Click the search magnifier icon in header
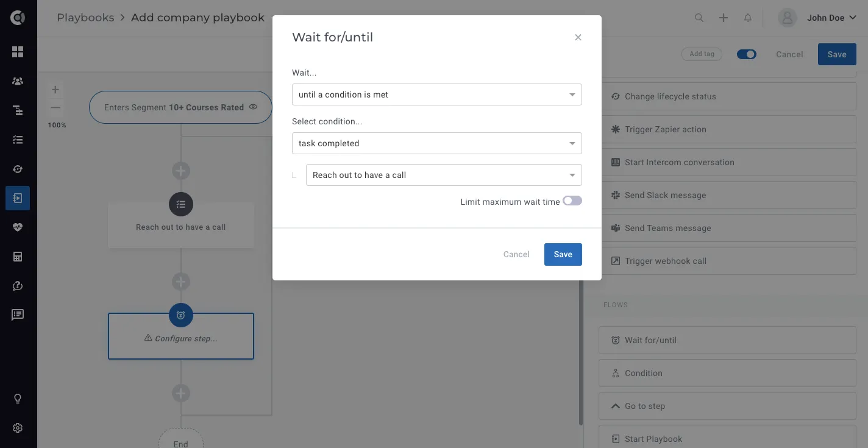This screenshot has width=868, height=448. tap(699, 18)
